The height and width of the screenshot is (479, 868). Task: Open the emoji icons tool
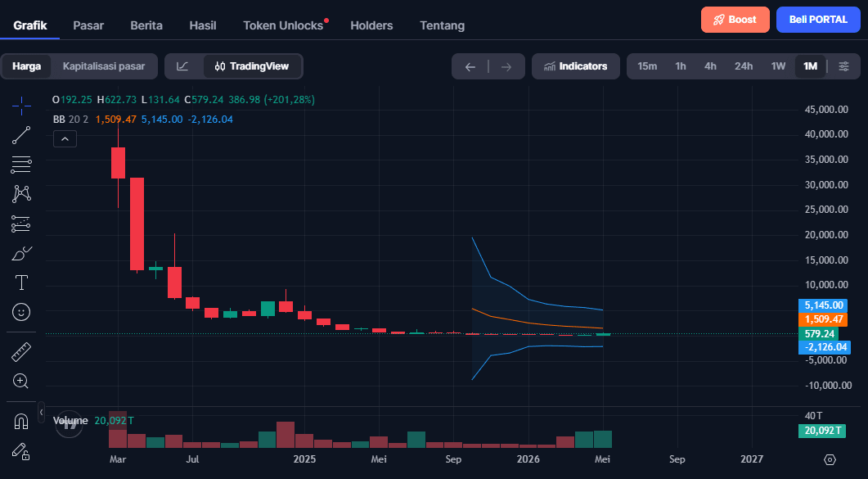coord(21,312)
